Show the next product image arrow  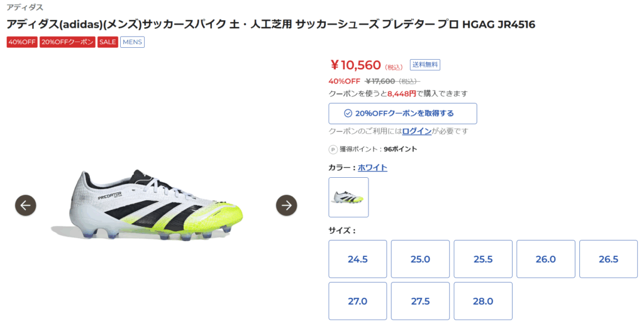pos(287,205)
